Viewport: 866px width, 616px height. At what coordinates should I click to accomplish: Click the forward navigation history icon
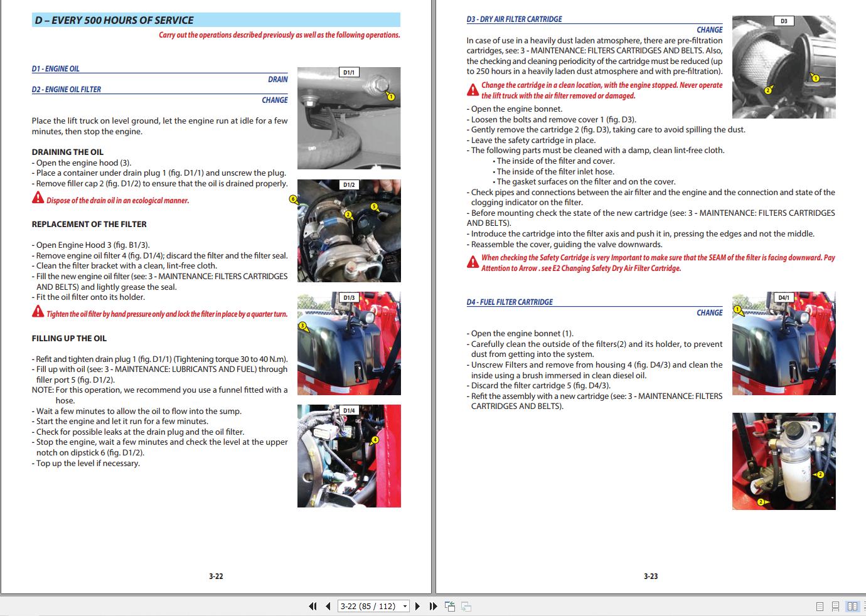(x=466, y=607)
